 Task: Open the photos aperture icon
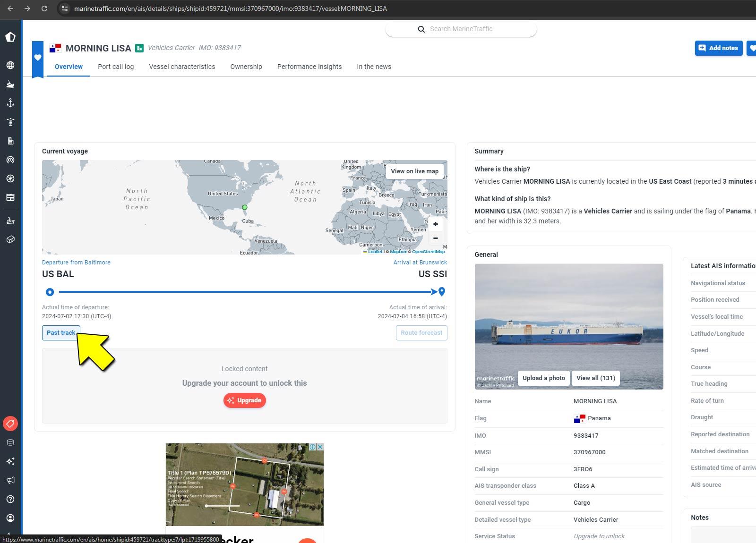(x=10, y=178)
